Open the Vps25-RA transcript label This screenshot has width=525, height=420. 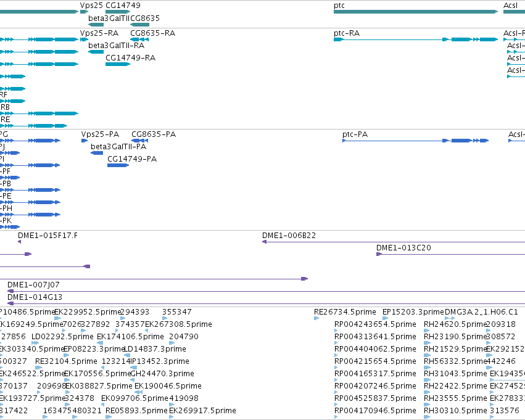point(99,33)
